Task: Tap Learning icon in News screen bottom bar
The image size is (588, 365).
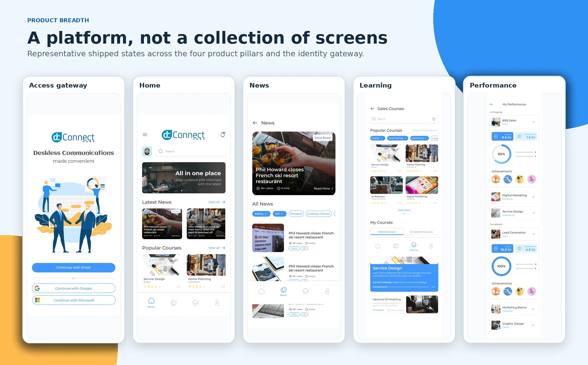Action: click(305, 291)
